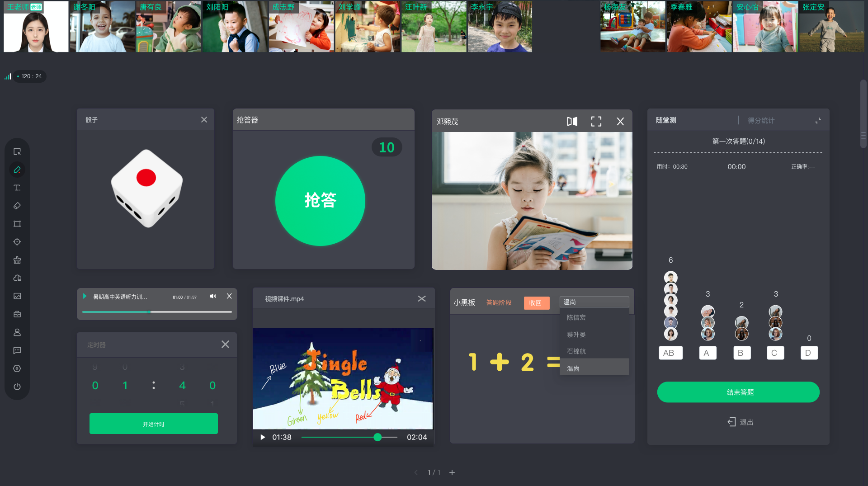
Task: Choose 石锦航 from the dropdown list
Action: click(594, 351)
